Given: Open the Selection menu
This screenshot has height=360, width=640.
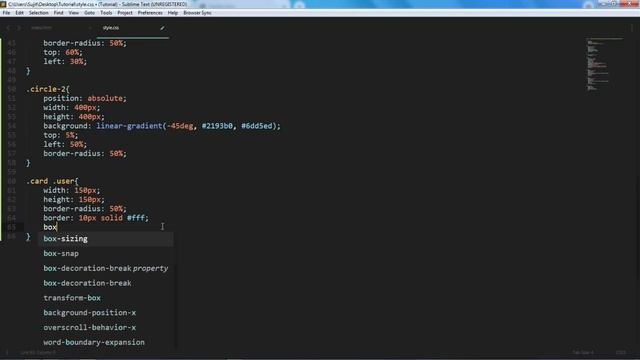Looking at the screenshot, I should pyautogui.click(x=38, y=13).
